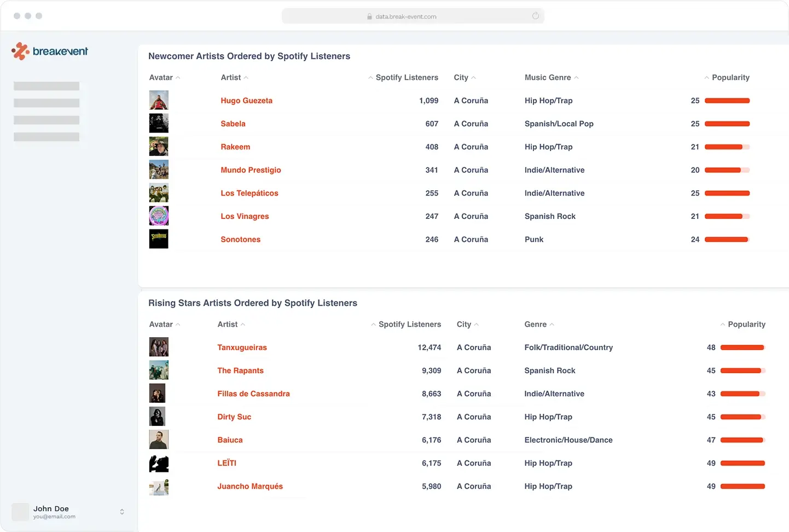Reload page using the address bar refresh icon
The width and height of the screenshot is (789, 532).
tap(535, 16)
